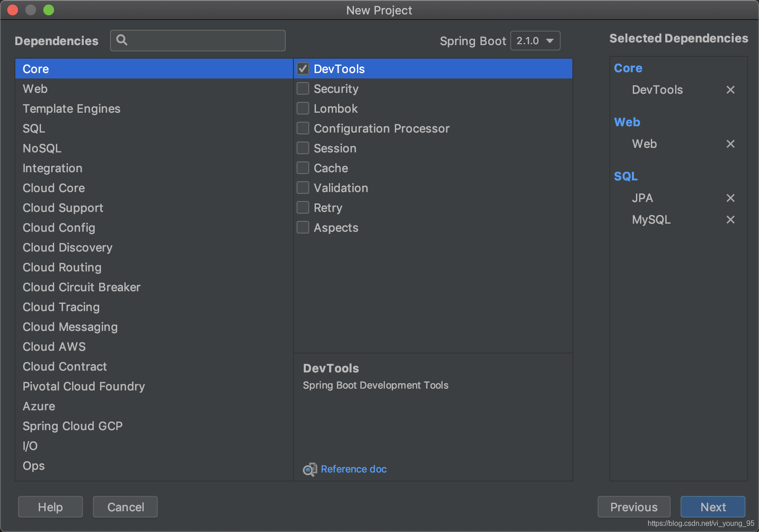This screenshot has height=532, width=759.
Task: Enable the Session checkbox
Action: point(303,148)
